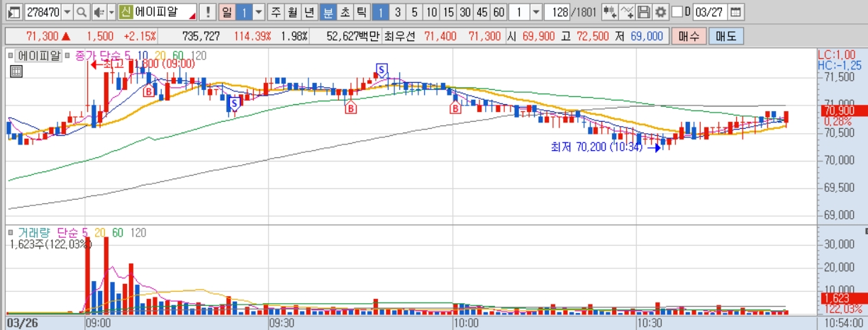This screenshot has height=330, width=868.
Task: Click the magnifier stock search icon
Action: 81,12
